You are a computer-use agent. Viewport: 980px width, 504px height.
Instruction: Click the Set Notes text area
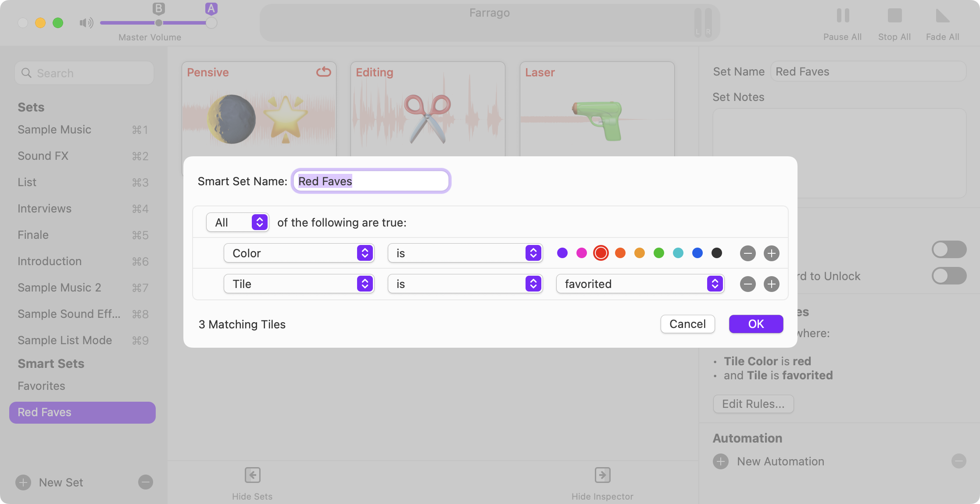point(839,153)
